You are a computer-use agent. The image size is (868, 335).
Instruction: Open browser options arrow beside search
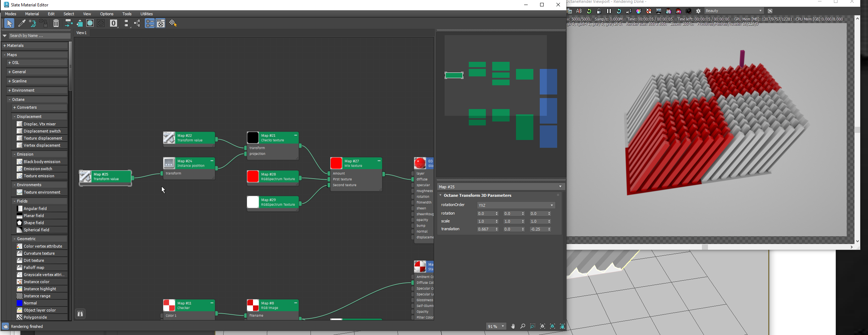tap(5, 36)
